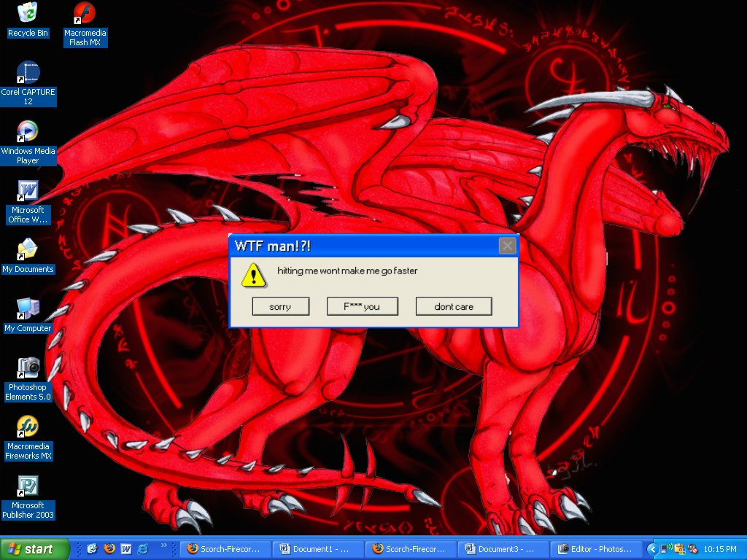The width and height of the screenshot is (747, 560).
Task: Close the "WTF man!?!" dialog
Action: 507,246
